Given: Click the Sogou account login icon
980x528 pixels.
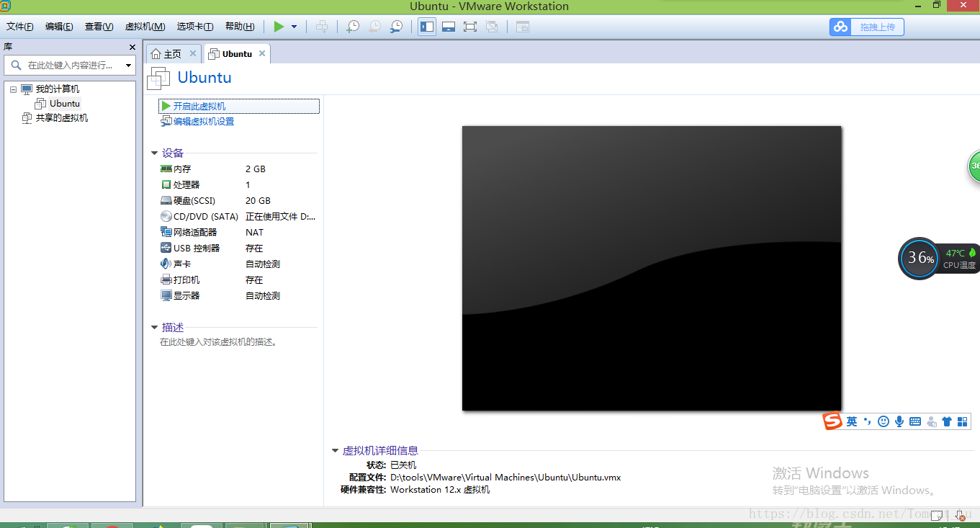Looking at the screenshot, I should coord(931,422).
